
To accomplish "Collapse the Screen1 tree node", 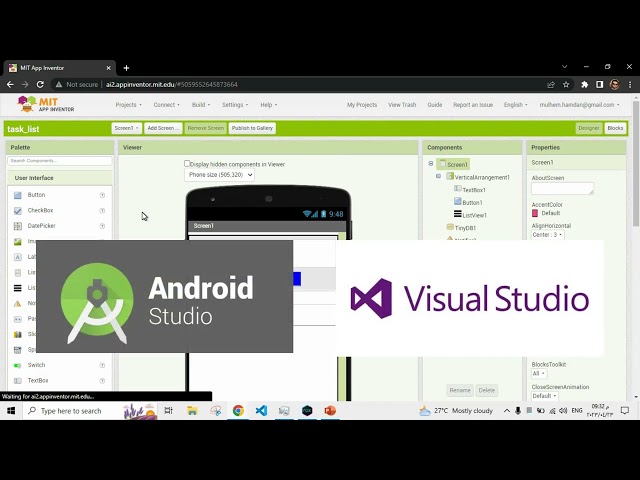I will [431, 164].
